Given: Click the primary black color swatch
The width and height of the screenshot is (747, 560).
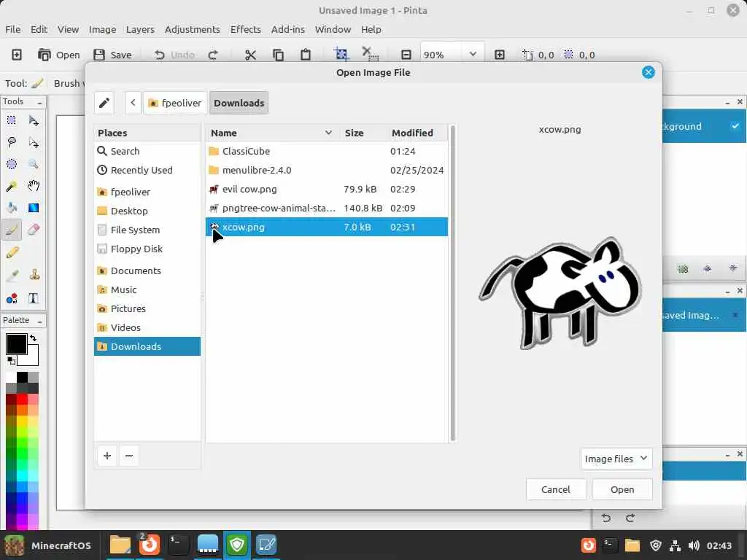Looking at the screenshot, I should (16, 344).
